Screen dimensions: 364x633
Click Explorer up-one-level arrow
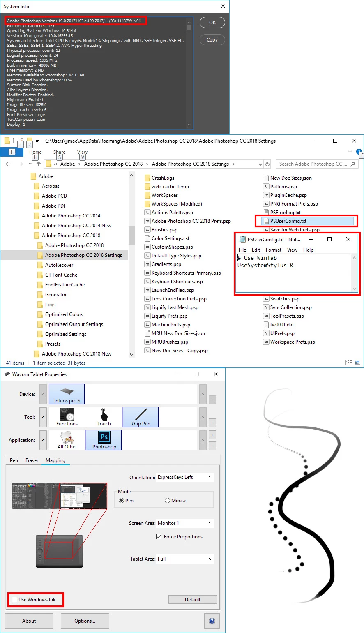(39, 164)
